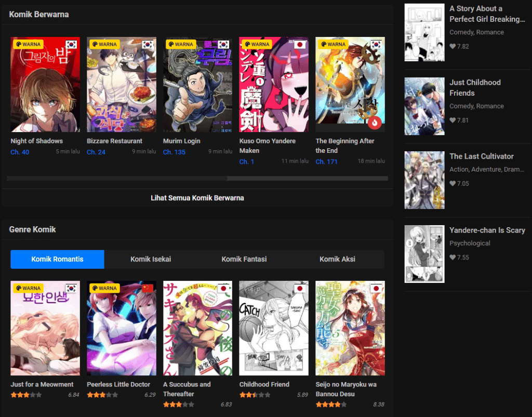Screen dimensions: 532x417
Task: Click the WARNA badge on Peerless Little Doctor
Action: point(104,288)
